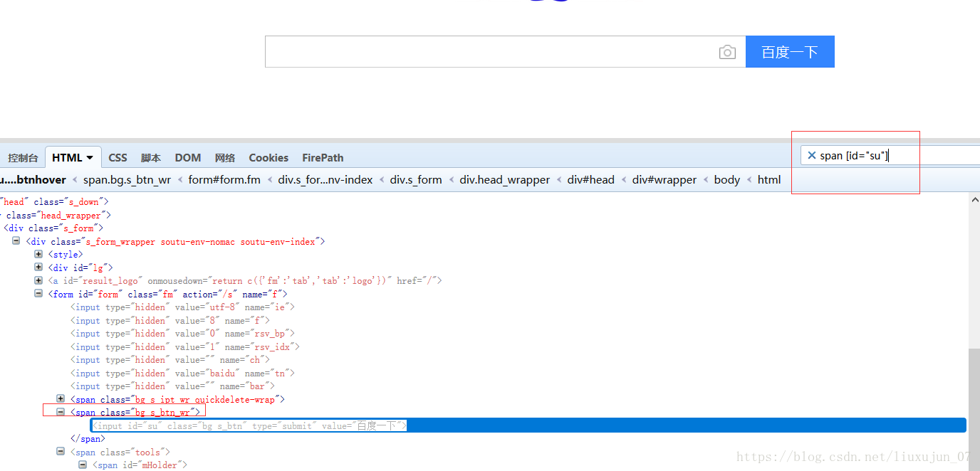The height and width of the screenshot is (471, 980).
Task: Select html breadcrumb
Action: point(769,180)
